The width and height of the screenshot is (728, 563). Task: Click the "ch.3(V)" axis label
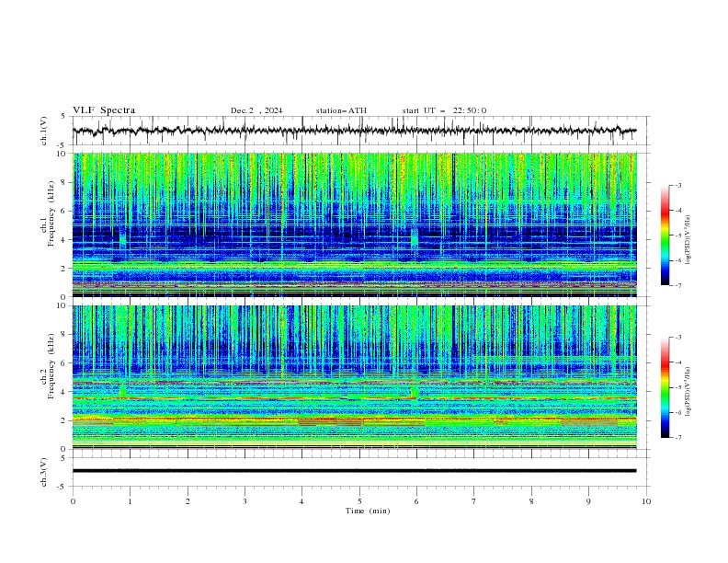[43, 472]
